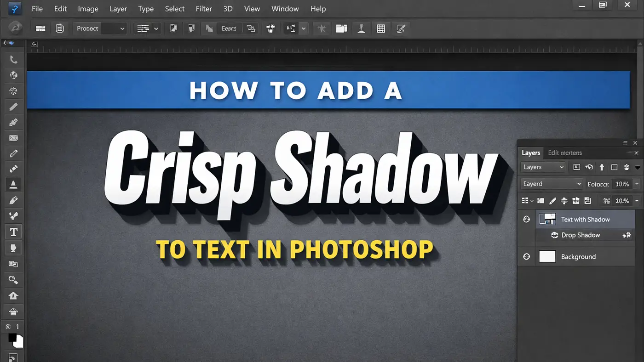This screenshot has height=362, width=644.
Task: Close the Layers tab group with its x
Action: tap(637, 153)
